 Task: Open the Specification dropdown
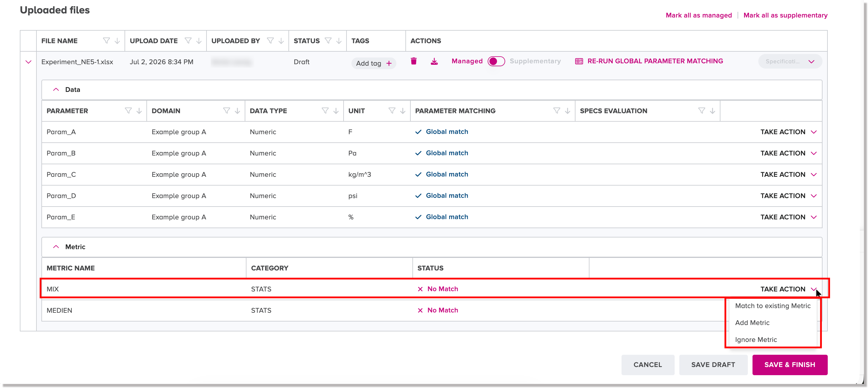pos(790,62)
